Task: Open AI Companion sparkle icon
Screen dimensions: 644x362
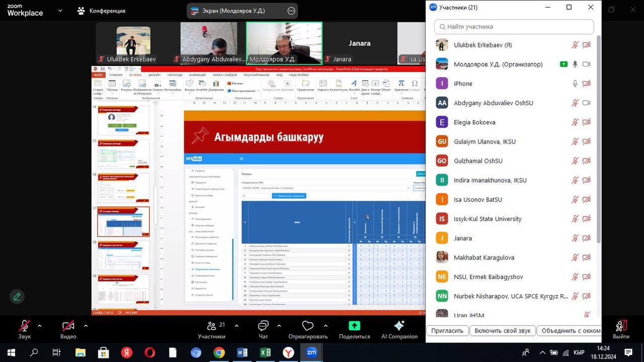Action: [399, 326]
